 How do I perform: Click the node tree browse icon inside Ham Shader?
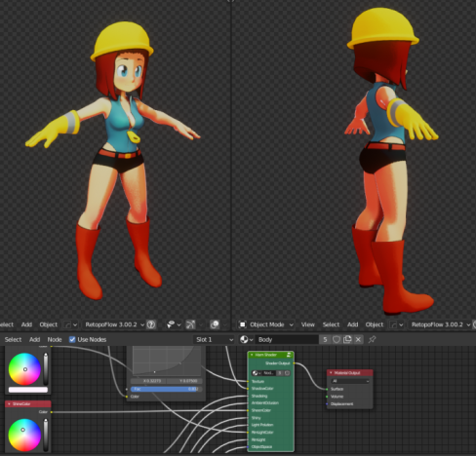click(256, 373)
